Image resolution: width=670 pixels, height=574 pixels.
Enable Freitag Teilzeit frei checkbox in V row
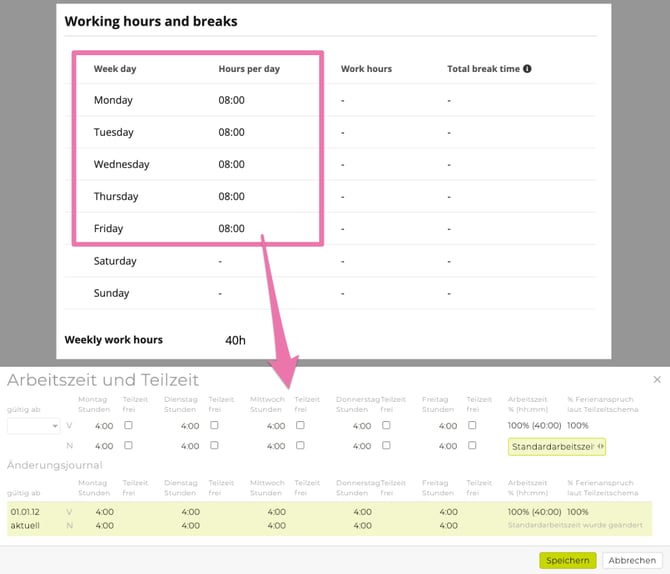click(472, 426)
